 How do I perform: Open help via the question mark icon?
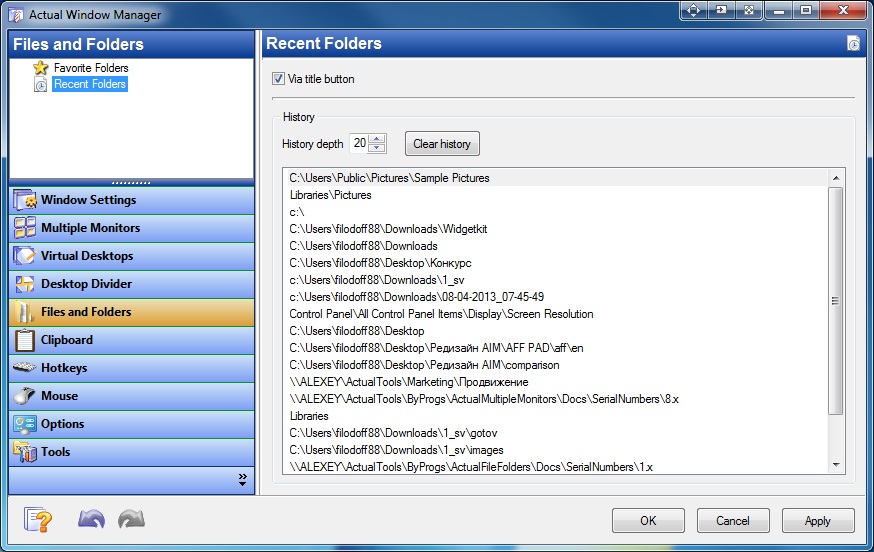pos(38,520)
